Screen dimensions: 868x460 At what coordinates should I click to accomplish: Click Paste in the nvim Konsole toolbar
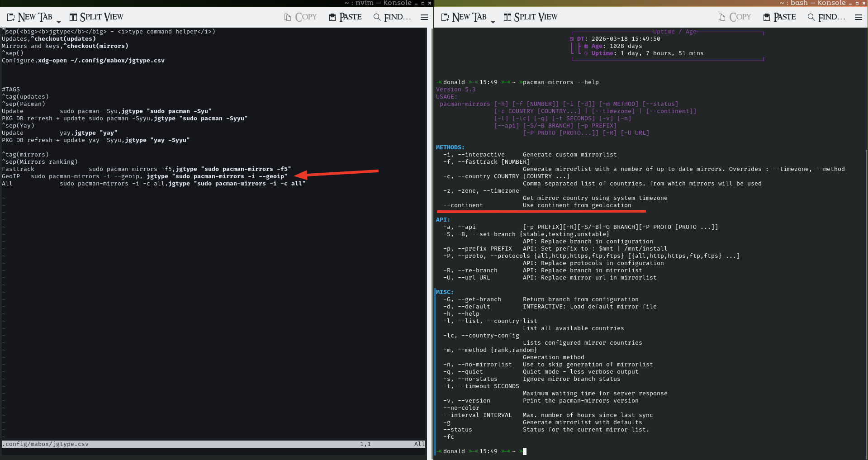(x=345, y=17)
